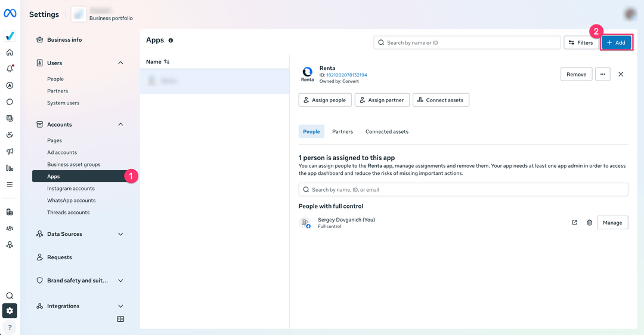The width and height of the screenshot is (644, 335).
Task: Click the Apps info icon
Action: point(171,41)
